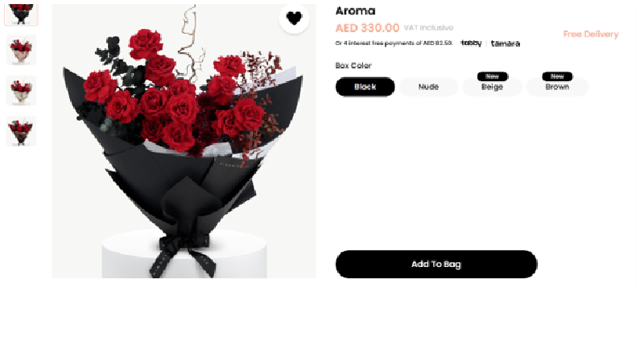Viewport: 644px width, 341px height.
Task: Click the VAT Inclusive label
Action: 428,28
